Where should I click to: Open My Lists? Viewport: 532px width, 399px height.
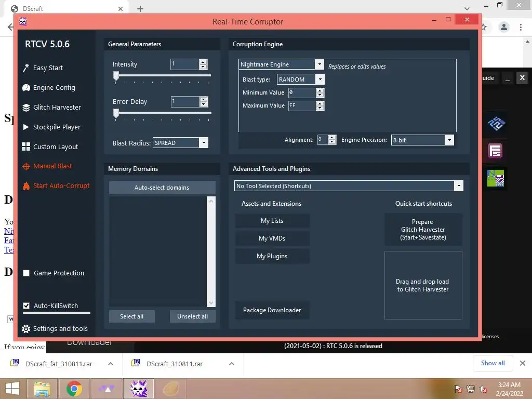(x=272, y=220)
